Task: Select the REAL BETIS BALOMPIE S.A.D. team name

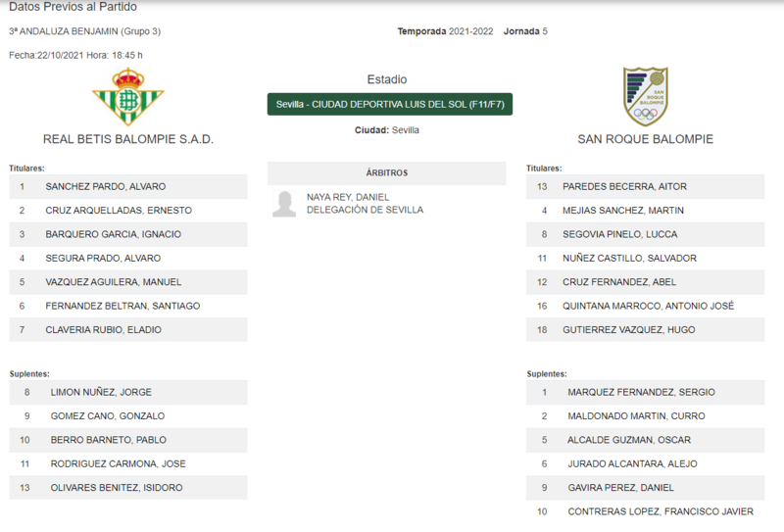Action: (128, 139)
